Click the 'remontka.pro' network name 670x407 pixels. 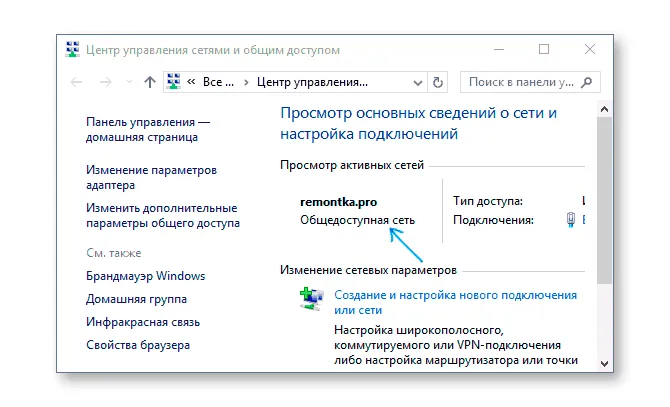pyautogui.click(x=338, y=202)
